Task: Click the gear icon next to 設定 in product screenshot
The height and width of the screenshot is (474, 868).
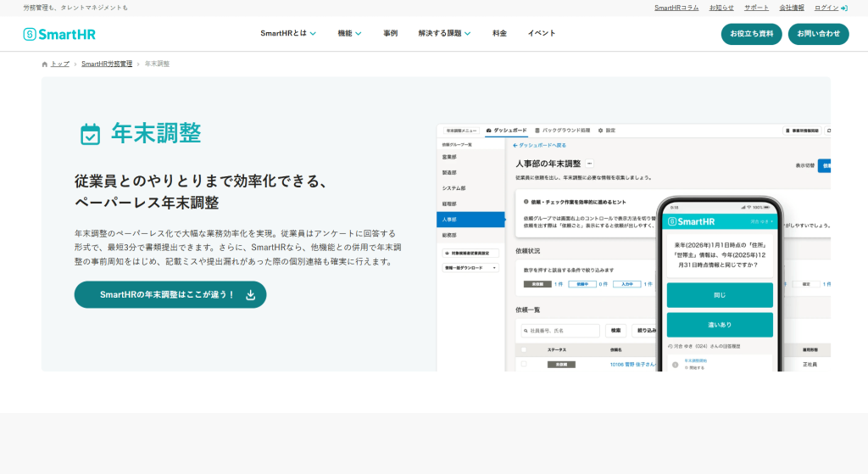Action: tap(601, 131)
